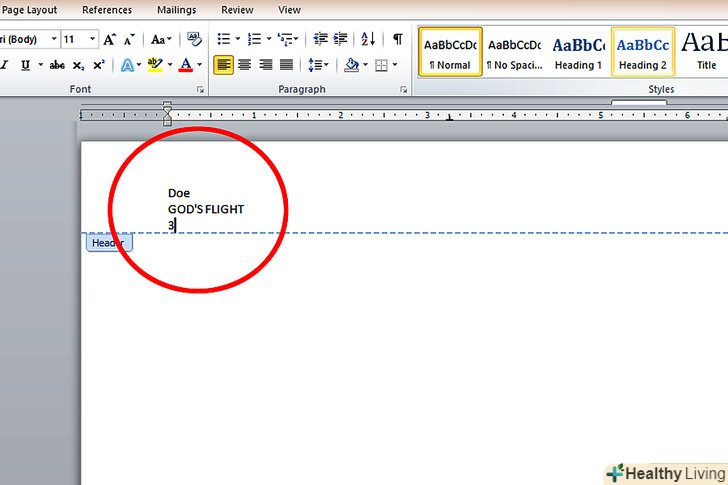This screenshot has height=485, width=728.
Task: Click the font size field showing 11
Action: (x=74, y=39)
